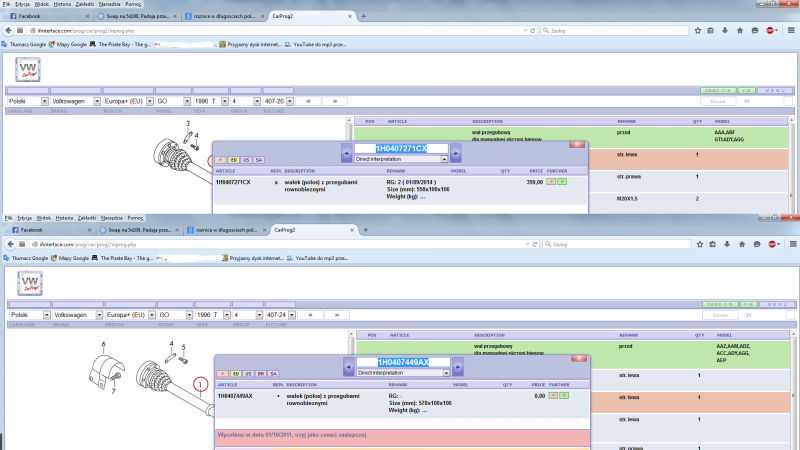Viewport: 800px width, 450px height.
Task: Next article arrow beside 1H0407449AX field
Action: click(458, 366)
